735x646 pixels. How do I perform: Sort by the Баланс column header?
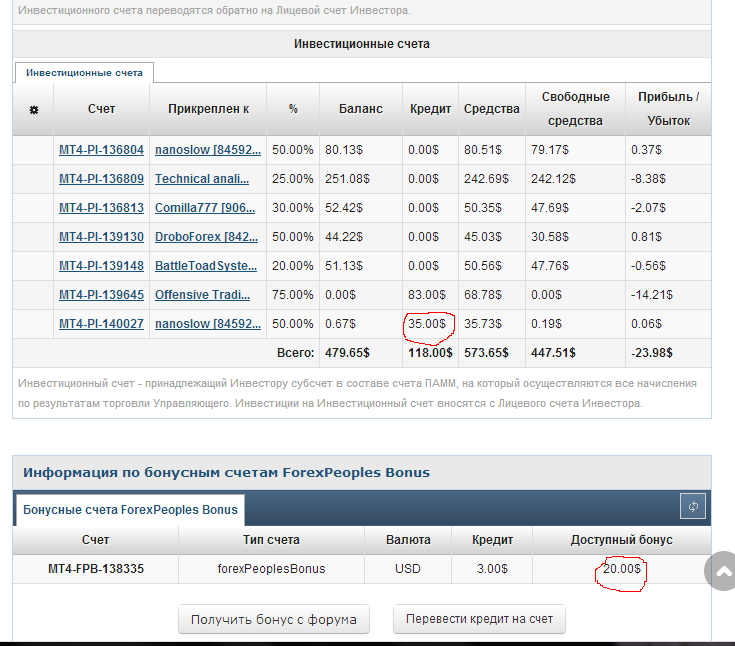360,109
